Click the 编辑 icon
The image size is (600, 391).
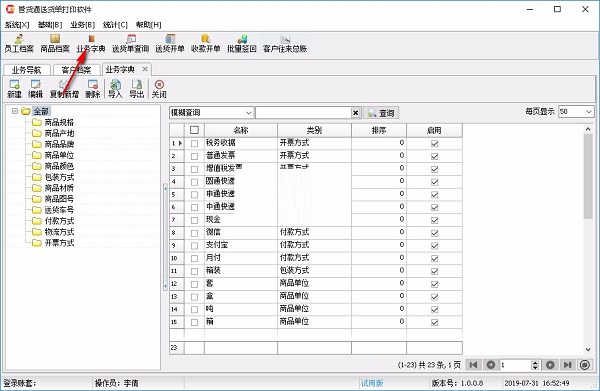(36, 89)
